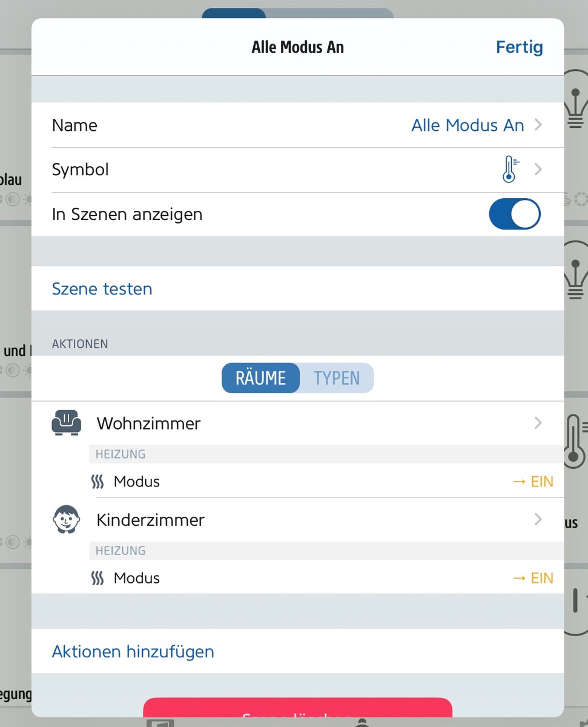Viewport: 588px width, 727px height.
Task: Tap the Kinderzimmer child face icon
Action: (66, 520)
